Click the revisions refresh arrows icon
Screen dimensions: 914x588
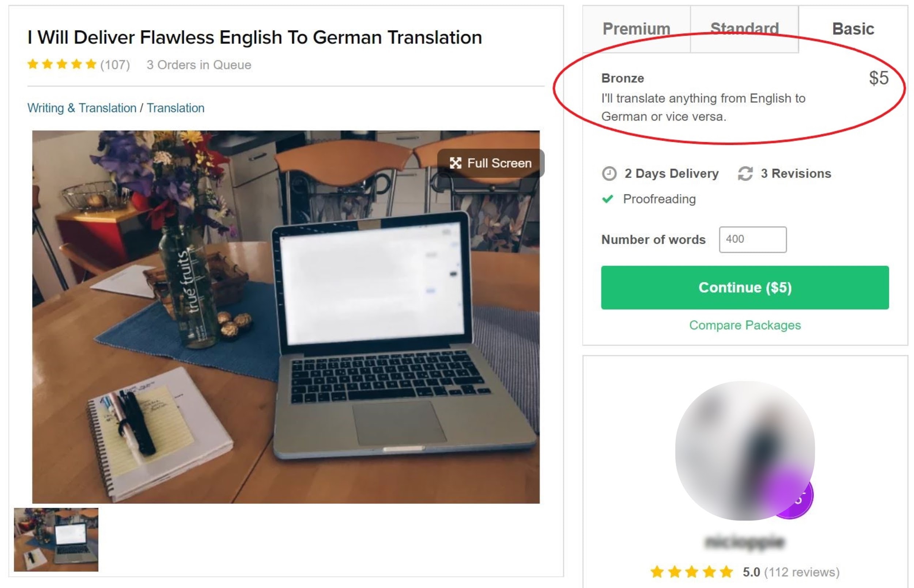(x=745, y=174)
